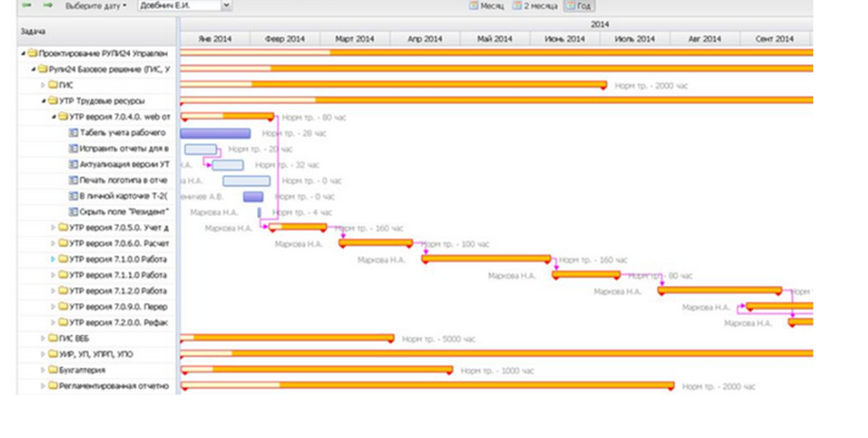Click the folder icon of УТР Трудовые ресурсы

point(53,101)
